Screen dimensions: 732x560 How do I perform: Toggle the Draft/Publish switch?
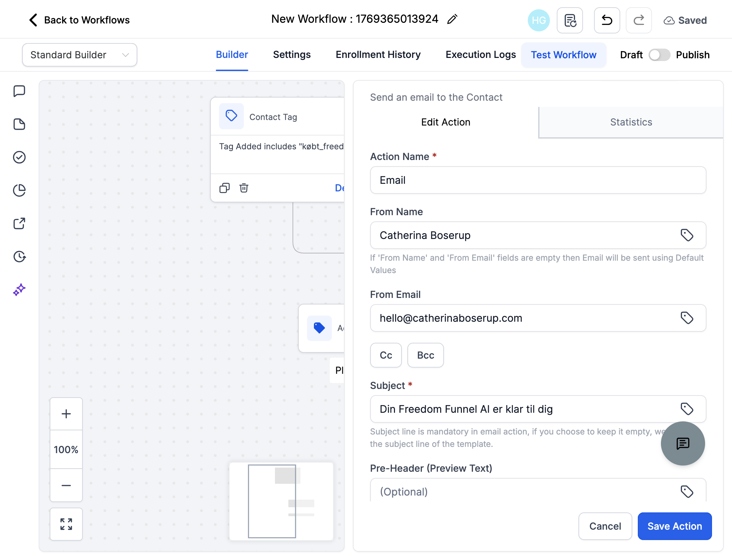pyautogui.click(x=659, y=55)
